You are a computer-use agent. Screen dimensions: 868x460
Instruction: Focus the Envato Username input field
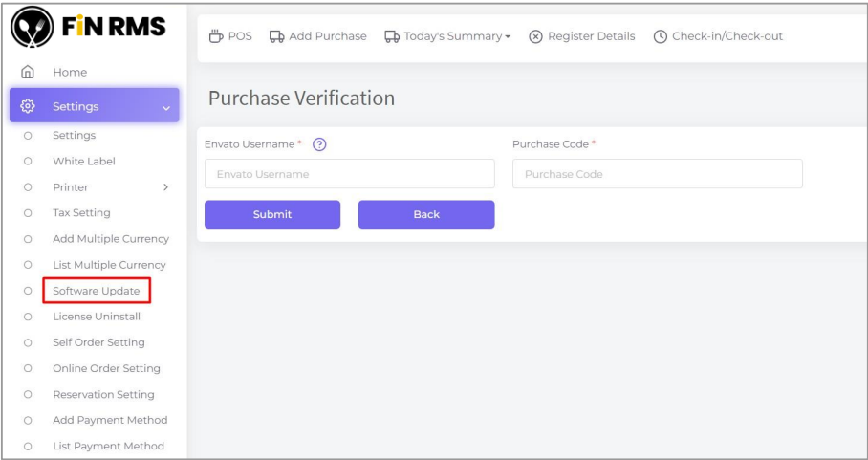[x=350, y=174]
